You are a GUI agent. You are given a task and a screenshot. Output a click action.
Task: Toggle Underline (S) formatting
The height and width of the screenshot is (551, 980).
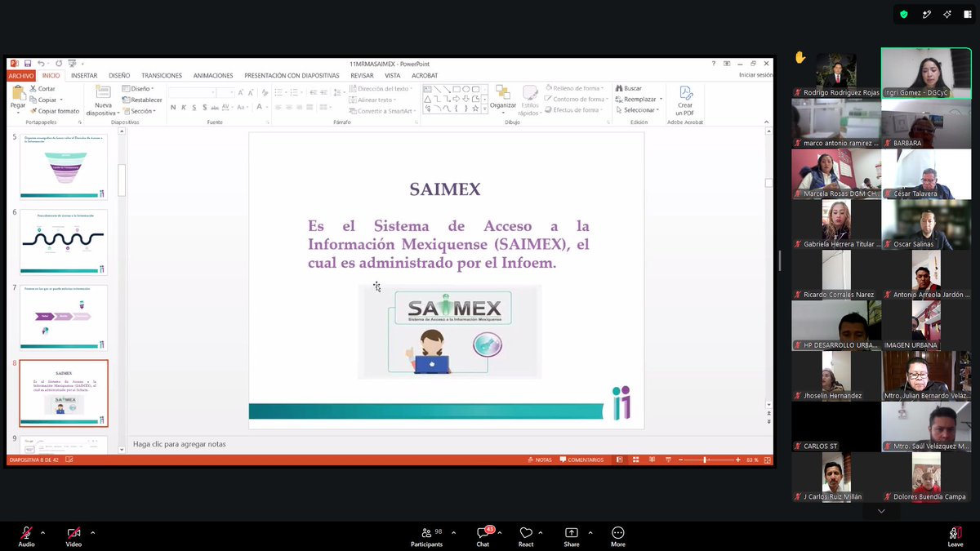(194, 107)
